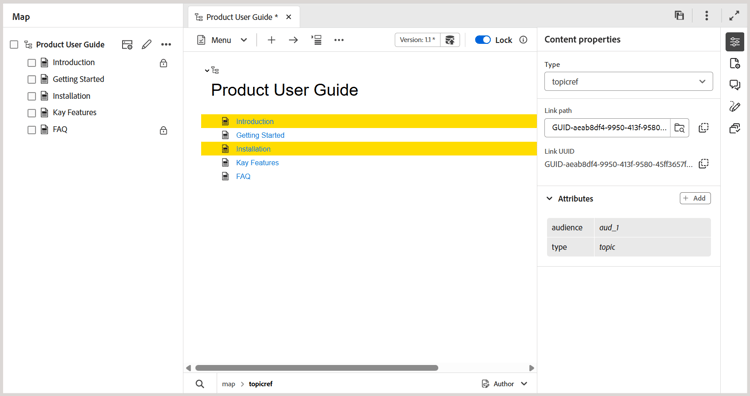Collapse the Attributes section
750x396 pixels.
point(550,198)
